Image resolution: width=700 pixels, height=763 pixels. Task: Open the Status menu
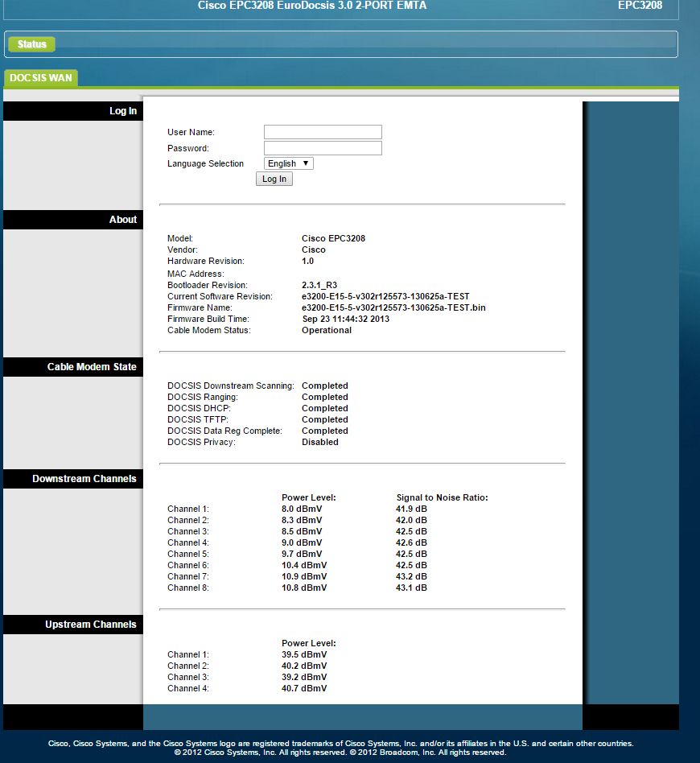[31, 44]
